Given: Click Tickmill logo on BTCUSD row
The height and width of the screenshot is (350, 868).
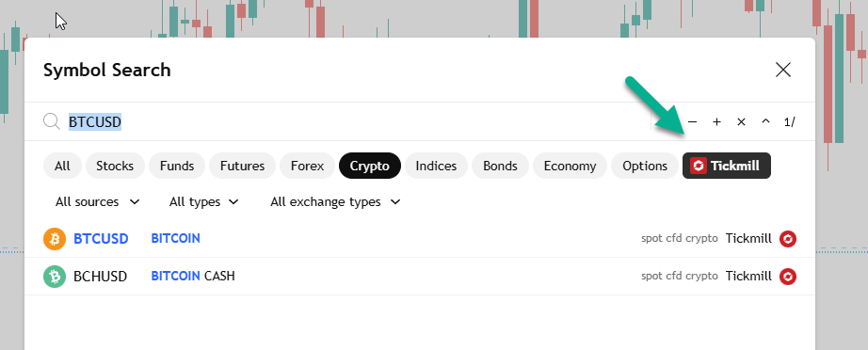Looking at the screenshot, I should point(788,239).
